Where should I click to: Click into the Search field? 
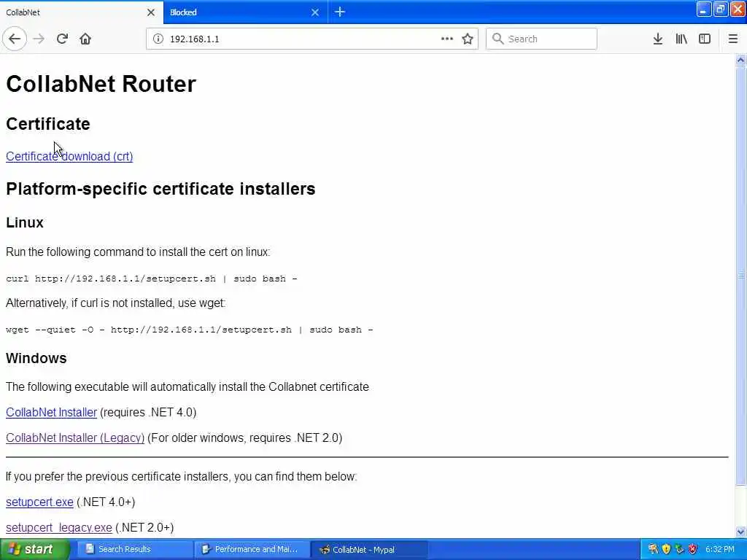tap(541, 39)
